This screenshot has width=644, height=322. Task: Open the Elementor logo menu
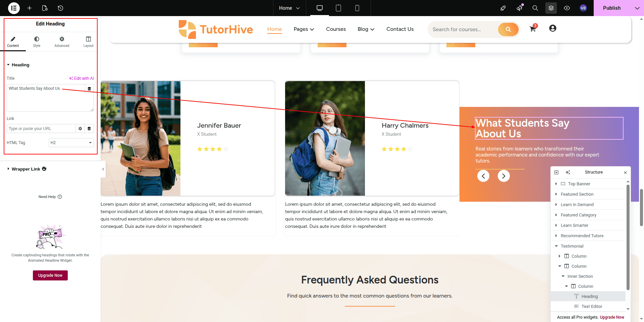14,8
